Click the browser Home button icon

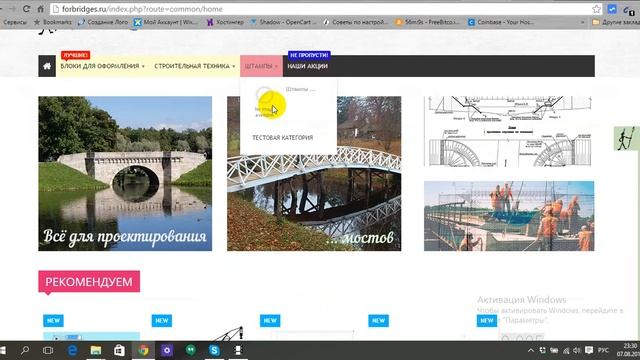click(40, 9)
